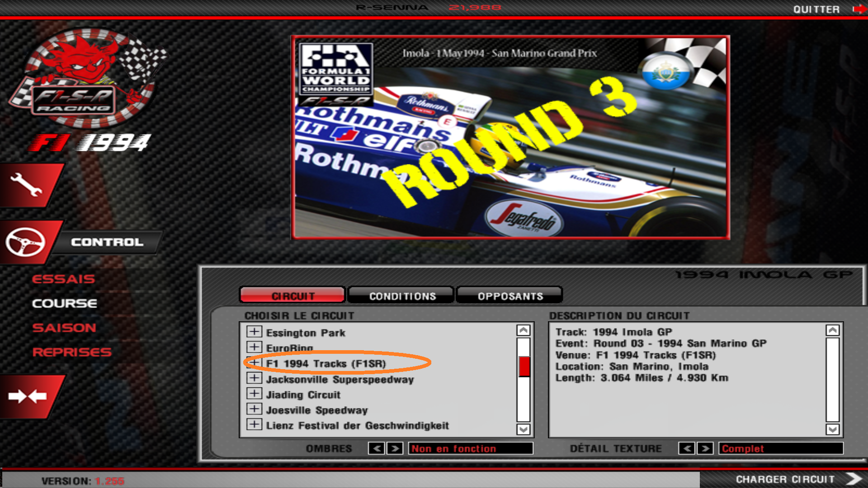
Task: Open the Reprises menu
Action: tap(72, 352)
